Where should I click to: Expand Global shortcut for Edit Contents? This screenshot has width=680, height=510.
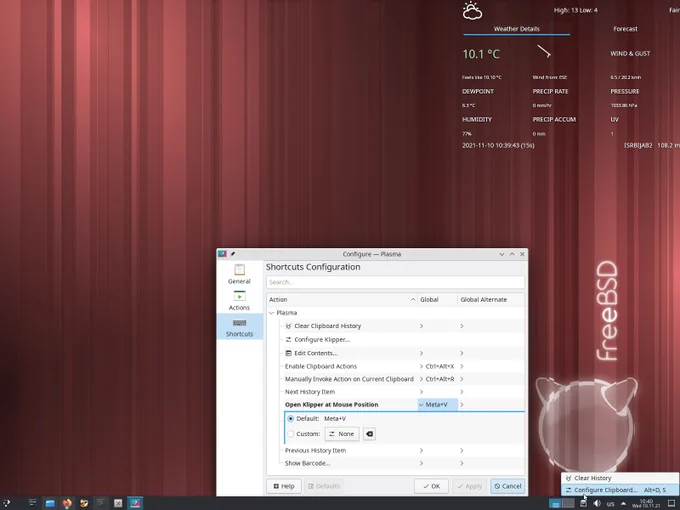[x=421, y=353]
